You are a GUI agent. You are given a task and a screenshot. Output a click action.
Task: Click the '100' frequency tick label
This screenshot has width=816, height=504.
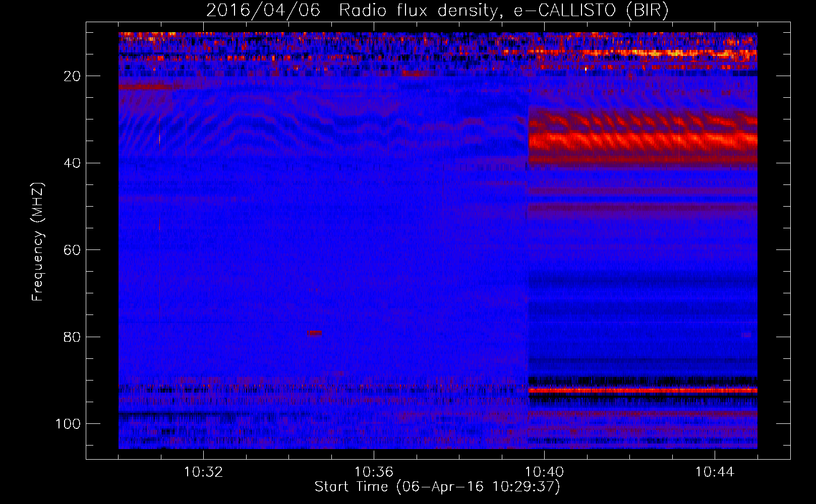point(68,424)
